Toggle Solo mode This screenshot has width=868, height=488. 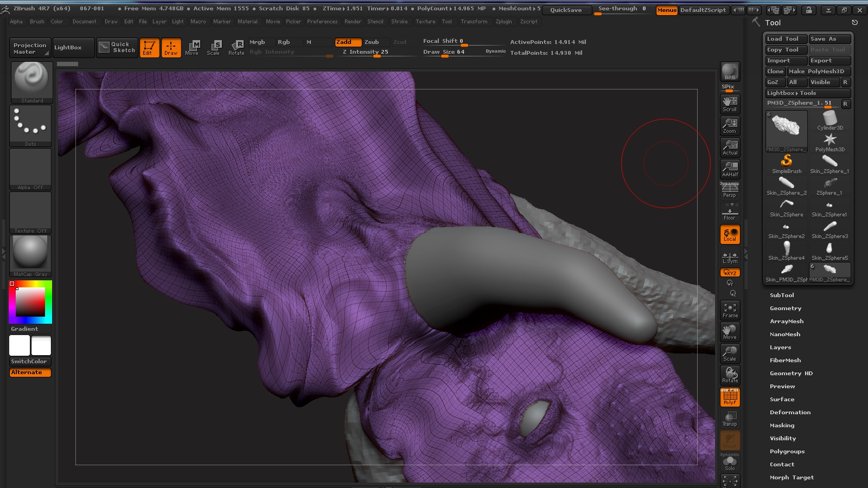point(730,462)
